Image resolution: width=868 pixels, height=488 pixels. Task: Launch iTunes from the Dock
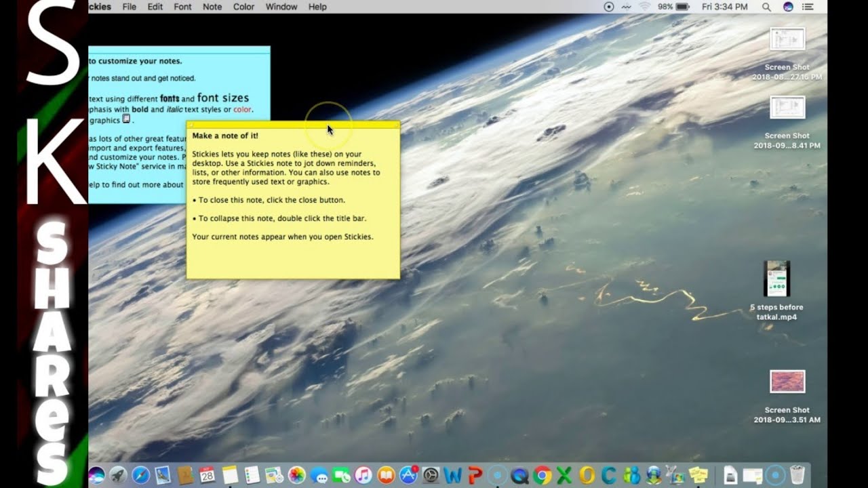point(363,475)
